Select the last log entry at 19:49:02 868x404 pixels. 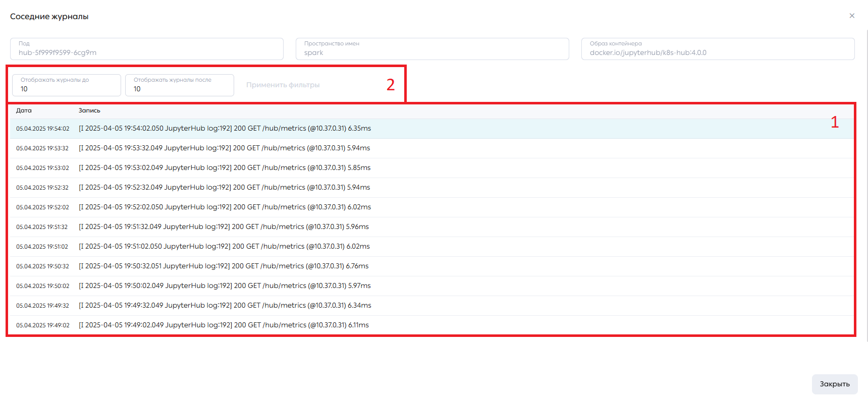(x=431, y=325)
